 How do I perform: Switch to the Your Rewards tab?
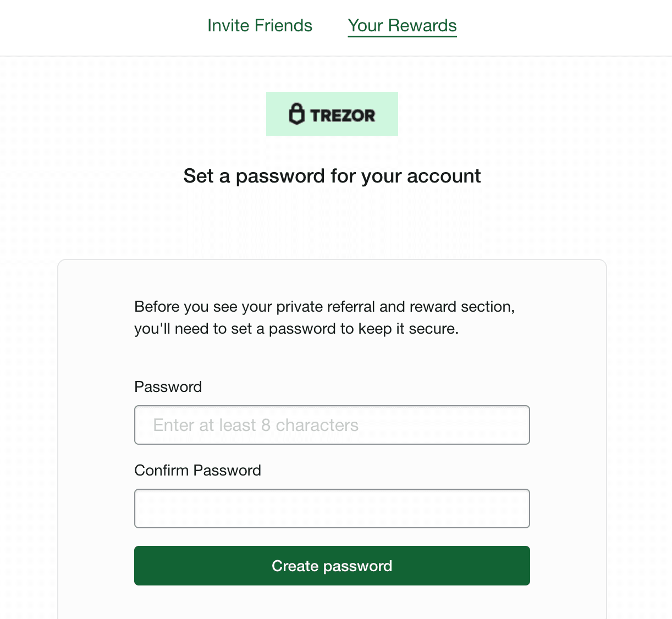[402, 26]
